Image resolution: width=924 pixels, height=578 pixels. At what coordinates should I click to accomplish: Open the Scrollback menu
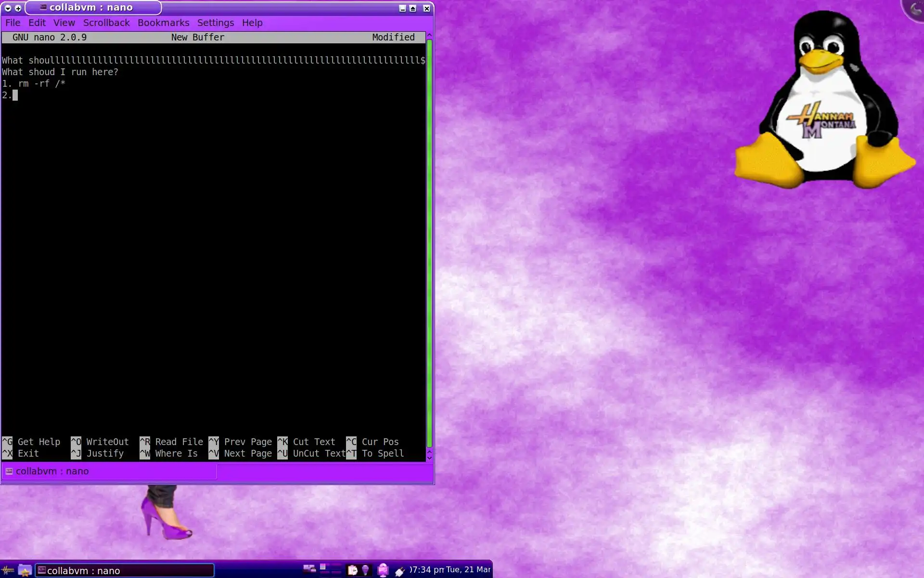click(106, 23)
